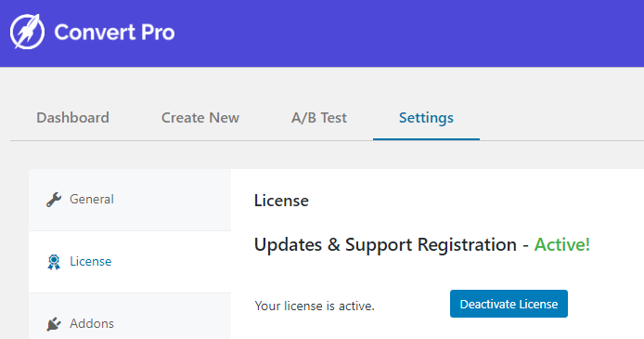Click the 'Your license is active.' message
Viewport: 644px width, 339px height.
point(315,306)
